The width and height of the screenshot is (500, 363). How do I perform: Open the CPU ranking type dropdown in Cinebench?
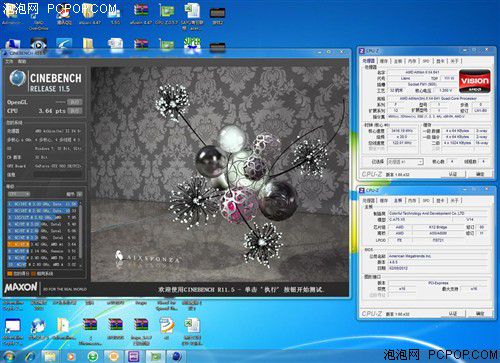click(19, 194)
